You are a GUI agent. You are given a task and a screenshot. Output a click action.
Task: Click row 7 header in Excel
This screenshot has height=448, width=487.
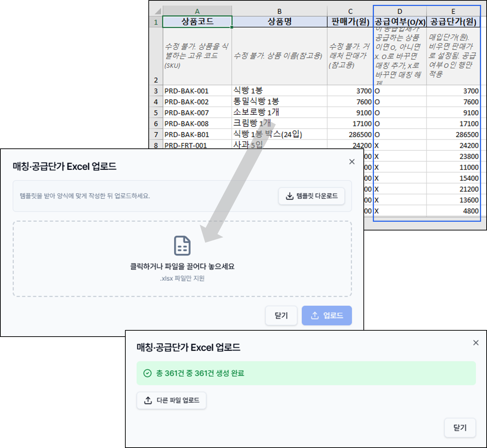[156, 134]
